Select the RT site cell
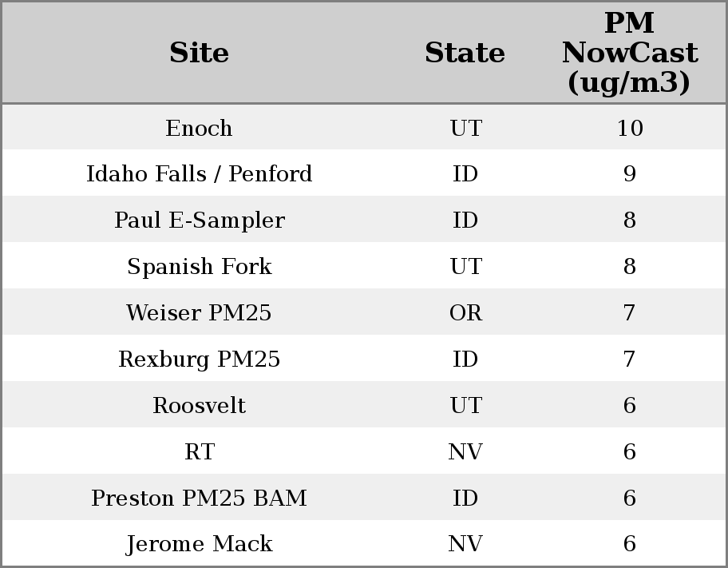The height and width of the screenshot is (568, 728). 199,452
